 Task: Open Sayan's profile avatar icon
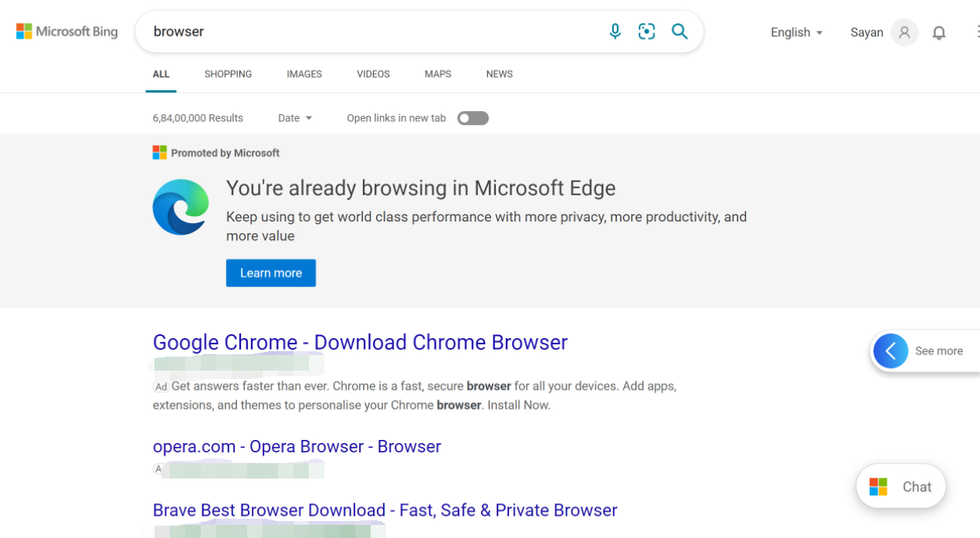[x=904, y=32]
